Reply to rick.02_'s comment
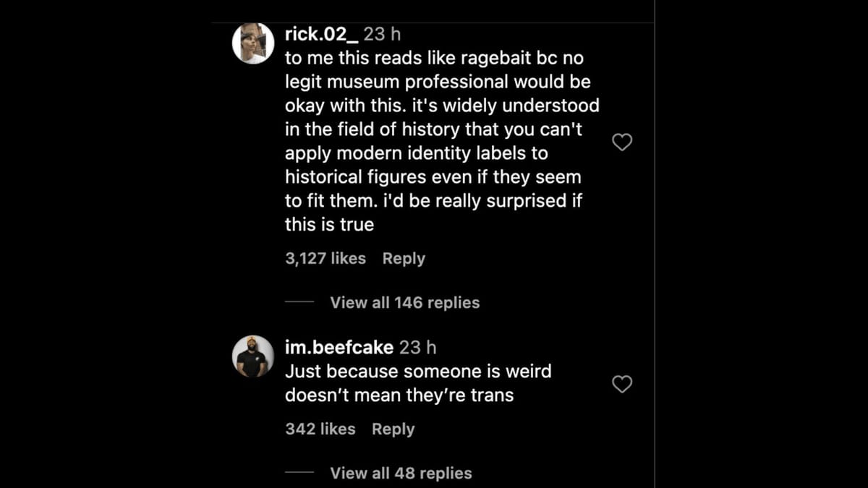868x488 pixels. (x=403, y=258)
